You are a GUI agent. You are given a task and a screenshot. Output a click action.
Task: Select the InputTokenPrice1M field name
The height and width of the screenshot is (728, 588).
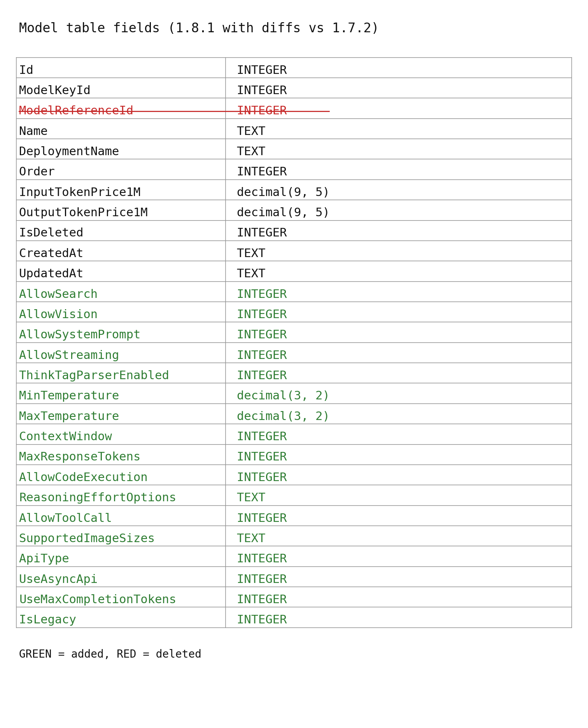coord(80,192)
